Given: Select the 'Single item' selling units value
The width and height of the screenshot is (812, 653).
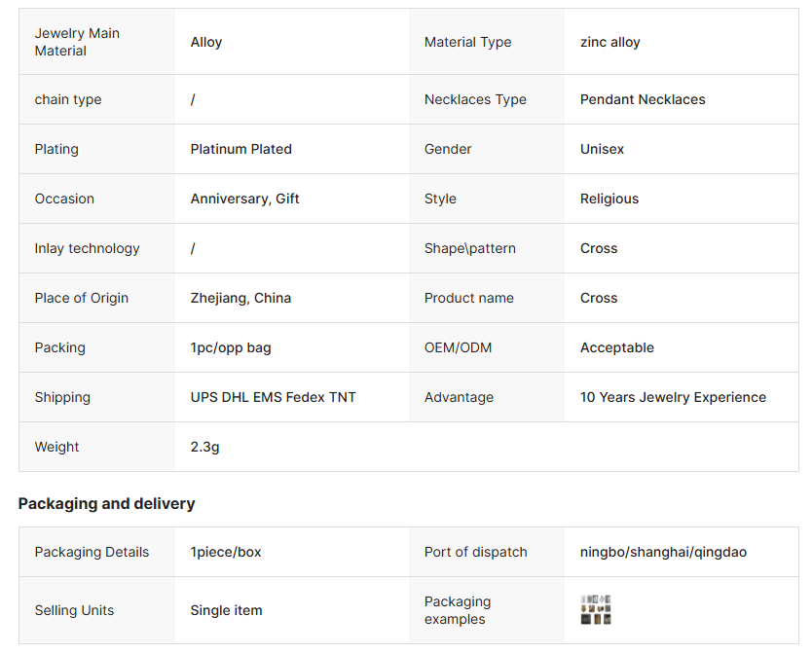Looking at the screenshot, I should tap(226, 610).
